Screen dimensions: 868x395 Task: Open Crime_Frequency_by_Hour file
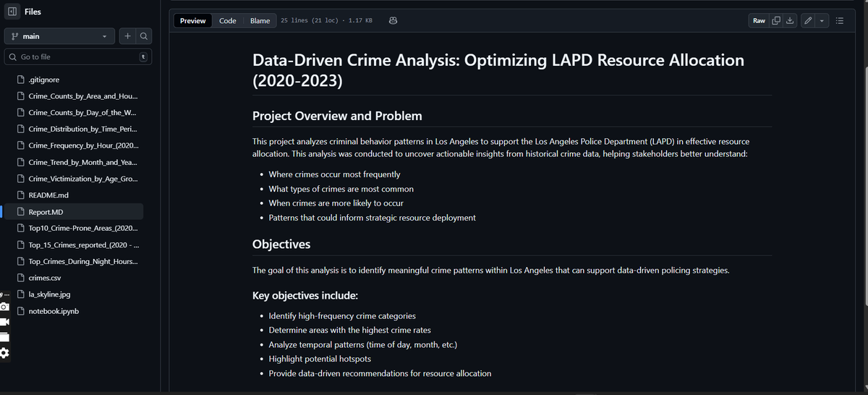pos(83,145)
